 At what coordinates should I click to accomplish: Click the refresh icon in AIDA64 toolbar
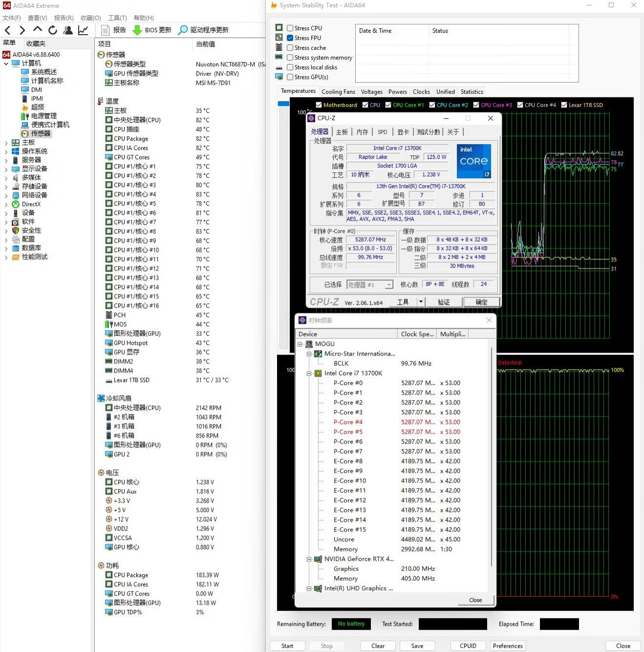point(53,30)
